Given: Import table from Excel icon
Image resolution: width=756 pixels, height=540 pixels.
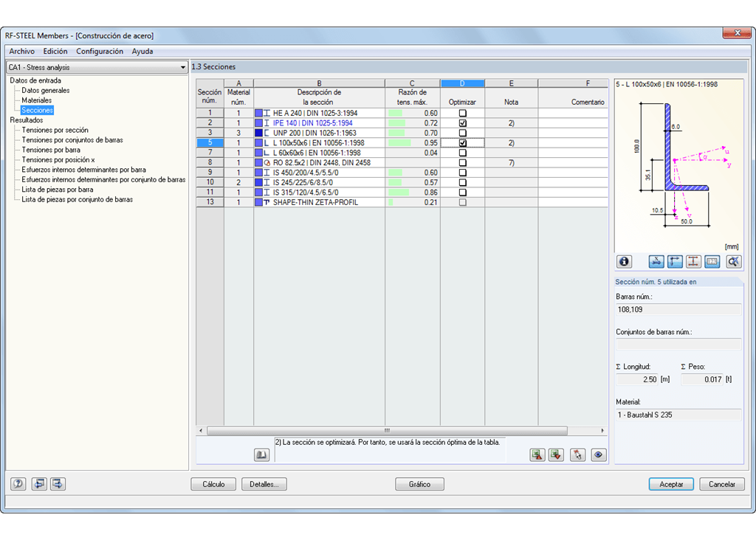Looking at the screenshot, I should coord(556,454).
